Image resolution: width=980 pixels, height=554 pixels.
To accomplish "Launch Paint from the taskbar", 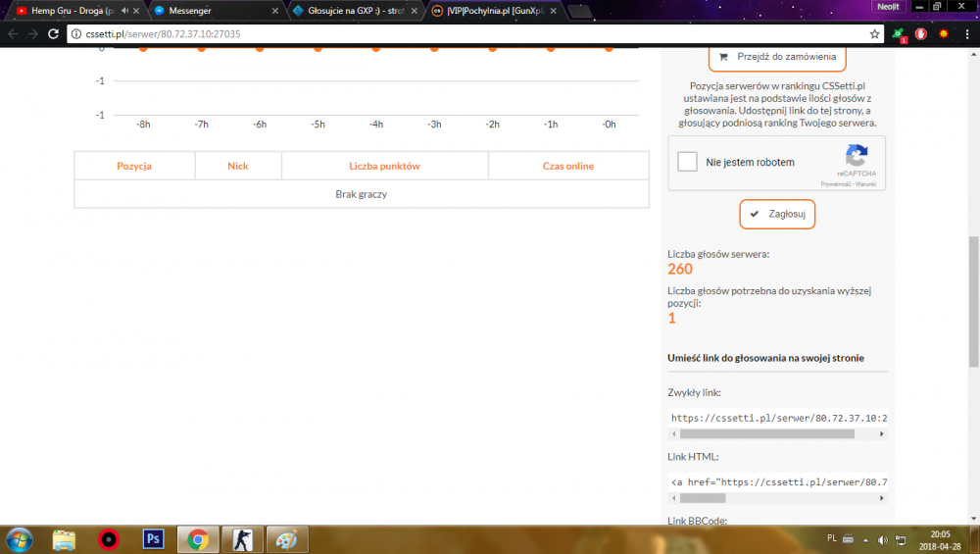I will tap(286, 539).
